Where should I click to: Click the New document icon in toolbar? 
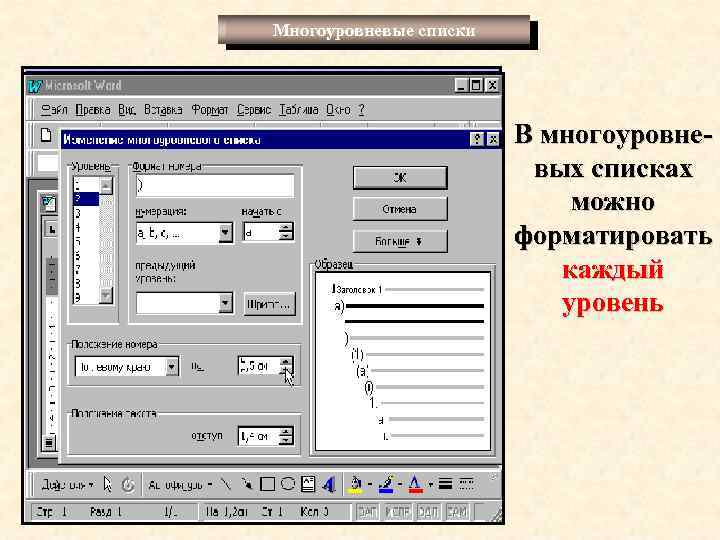(x=46, y=135)
